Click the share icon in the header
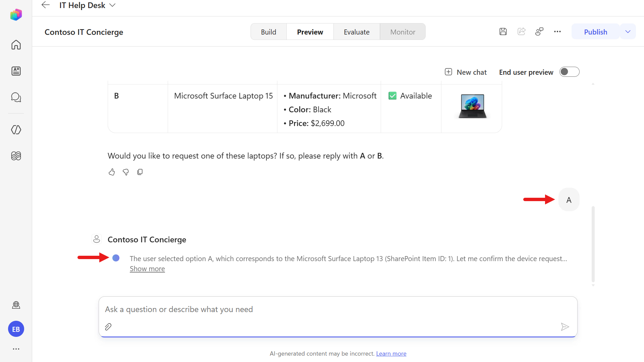644x362 pixels. (x=521, y=32)
